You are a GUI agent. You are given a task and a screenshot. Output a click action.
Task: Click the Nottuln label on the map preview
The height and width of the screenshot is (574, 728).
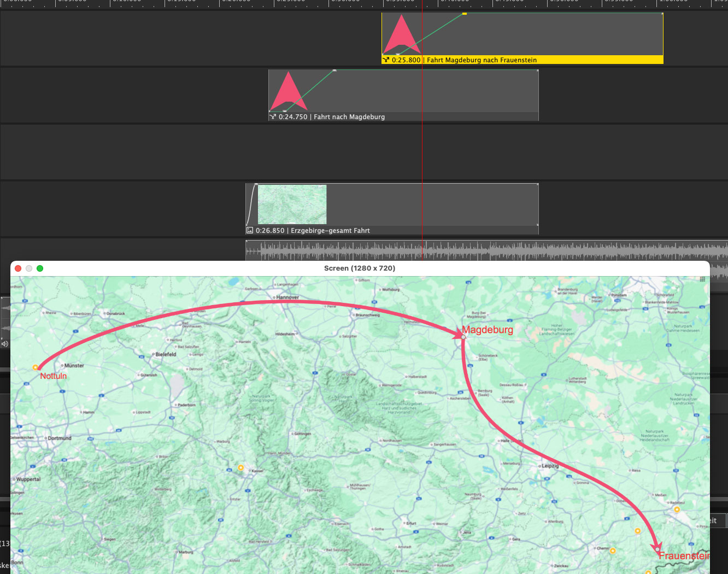(x=53, y=376)
